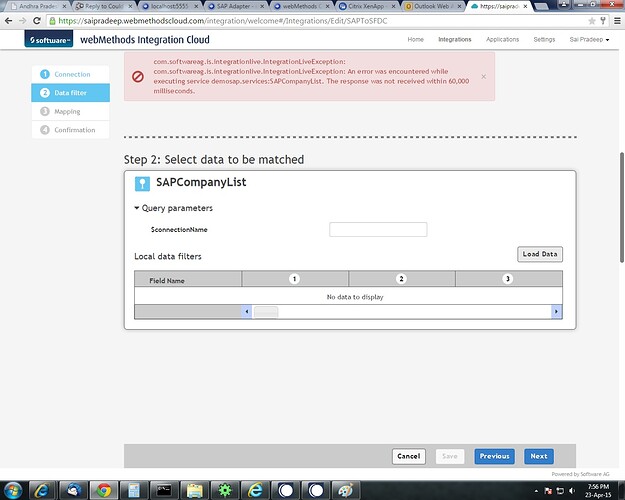Click the Field Name column header
Image resolution: width=625 pixels, height=500 pixels.
pos(188,280)
